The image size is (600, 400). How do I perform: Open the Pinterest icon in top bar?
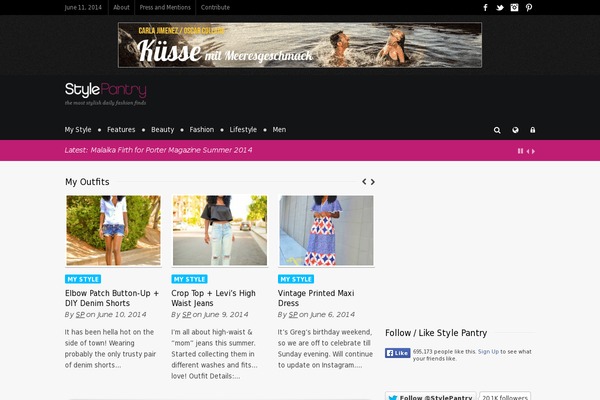point(529,7)
